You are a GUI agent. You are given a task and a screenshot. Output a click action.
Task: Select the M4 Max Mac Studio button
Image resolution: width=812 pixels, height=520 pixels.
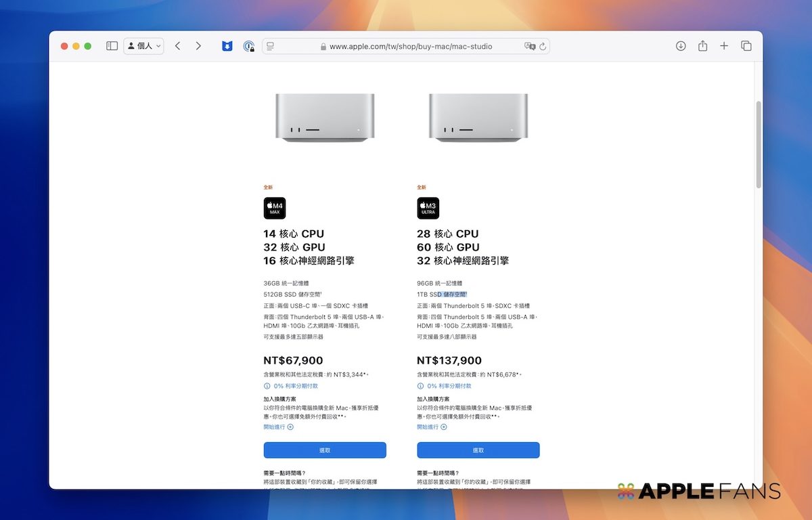point(325,450)
